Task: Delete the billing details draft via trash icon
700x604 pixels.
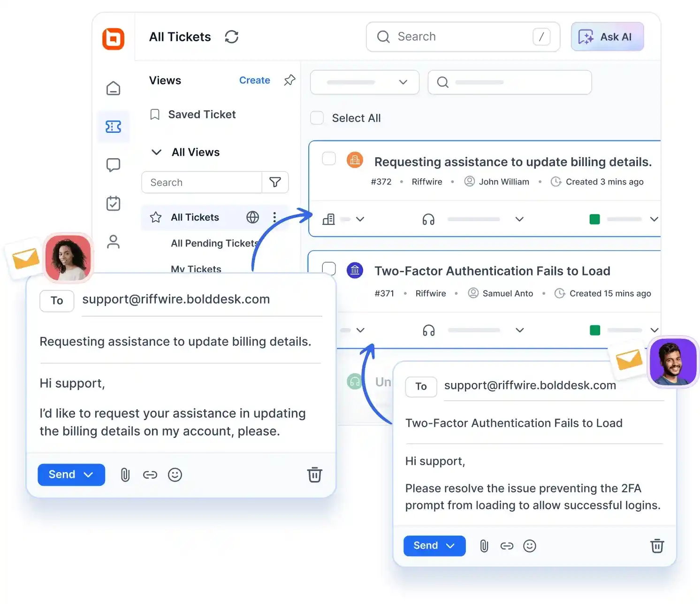Action: coord(314,474)
